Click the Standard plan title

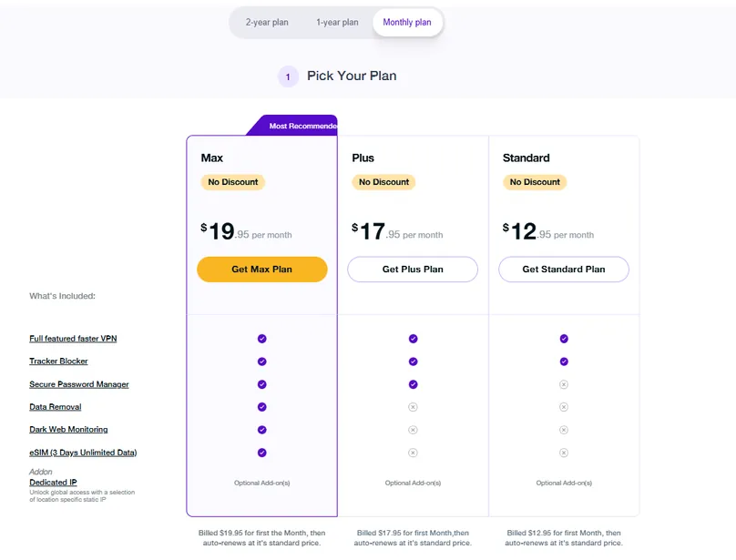pyautogui.click(x=526, y=158)
